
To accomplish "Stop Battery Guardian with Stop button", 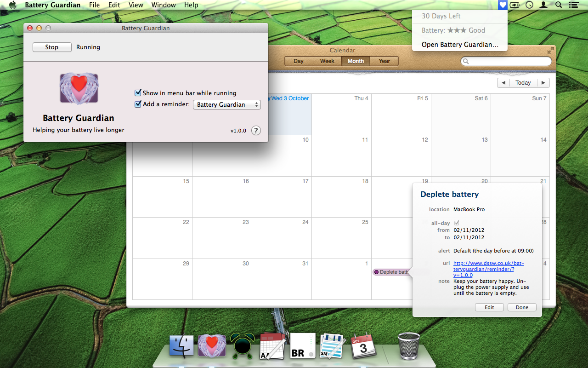I will [x=52, y=47].
